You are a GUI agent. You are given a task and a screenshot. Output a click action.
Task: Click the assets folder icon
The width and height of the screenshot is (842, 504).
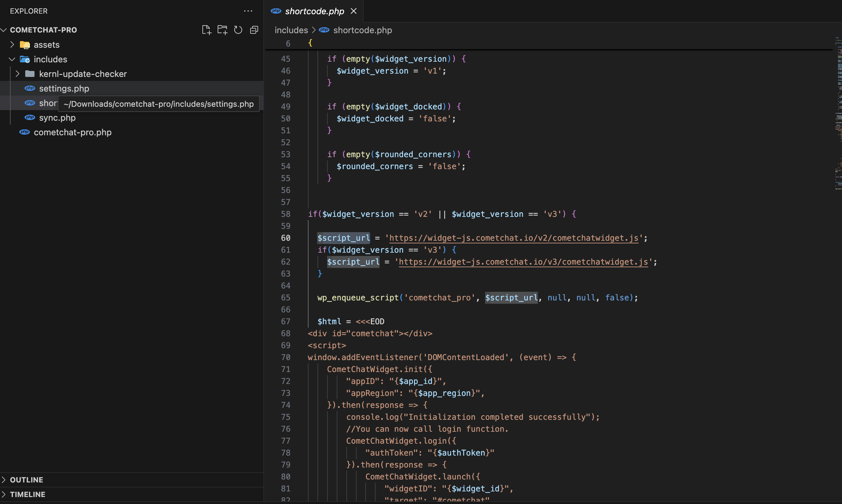click(25, 44)
